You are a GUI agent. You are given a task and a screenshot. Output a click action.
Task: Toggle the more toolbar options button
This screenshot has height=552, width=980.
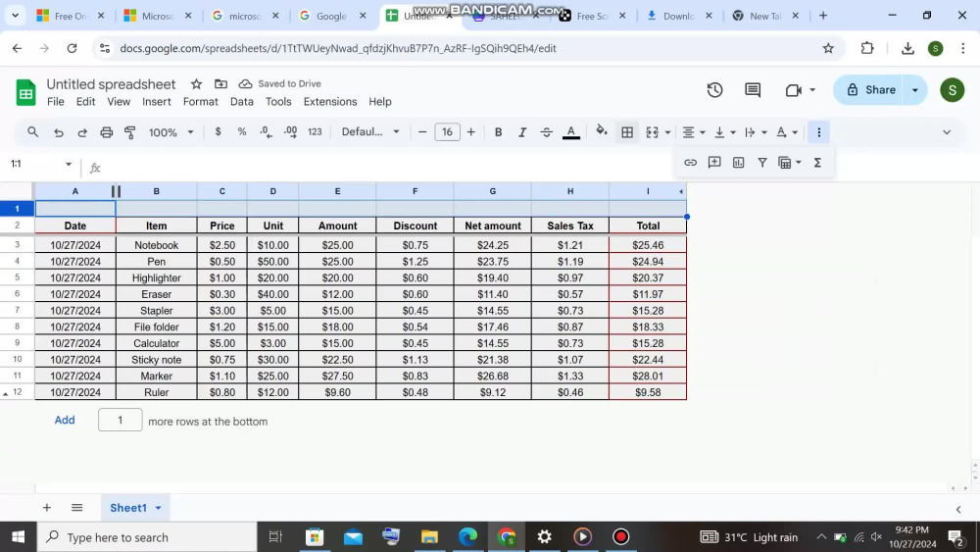[x=818, y=132]
